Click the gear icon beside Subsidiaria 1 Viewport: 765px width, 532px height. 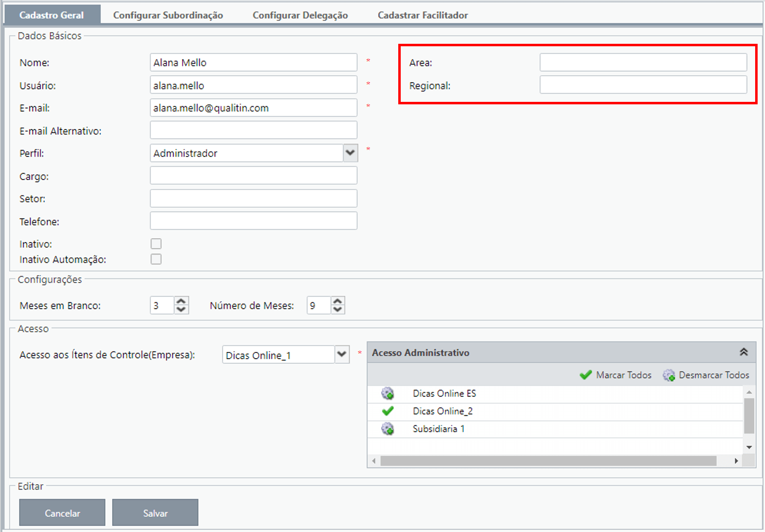[388, 429]
